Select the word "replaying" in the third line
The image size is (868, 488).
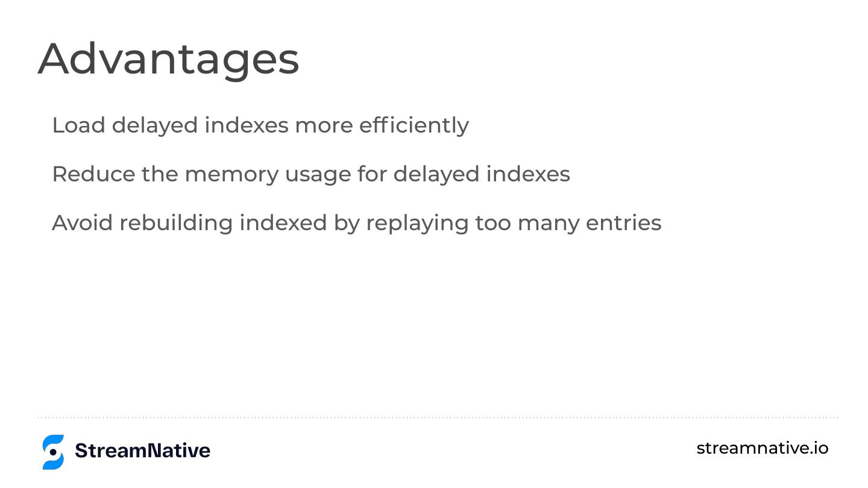(417, 223)
